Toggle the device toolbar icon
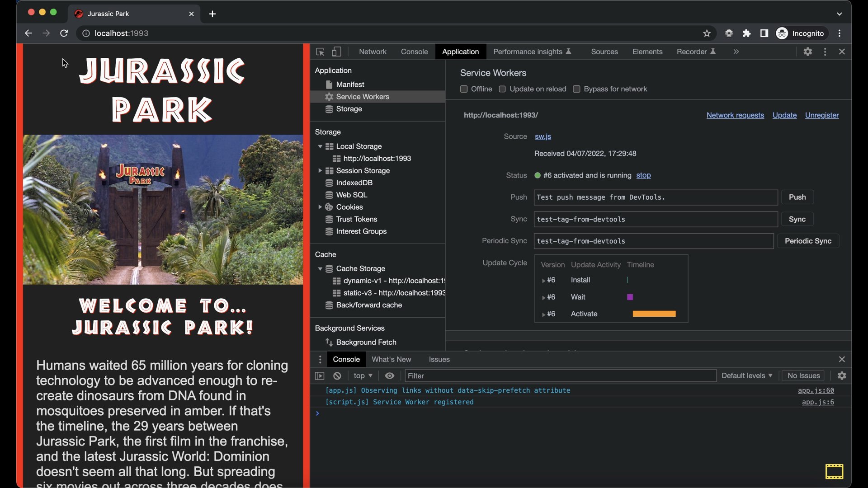The height and width of the screenshot is (488, 868). (x=336, y=52)
